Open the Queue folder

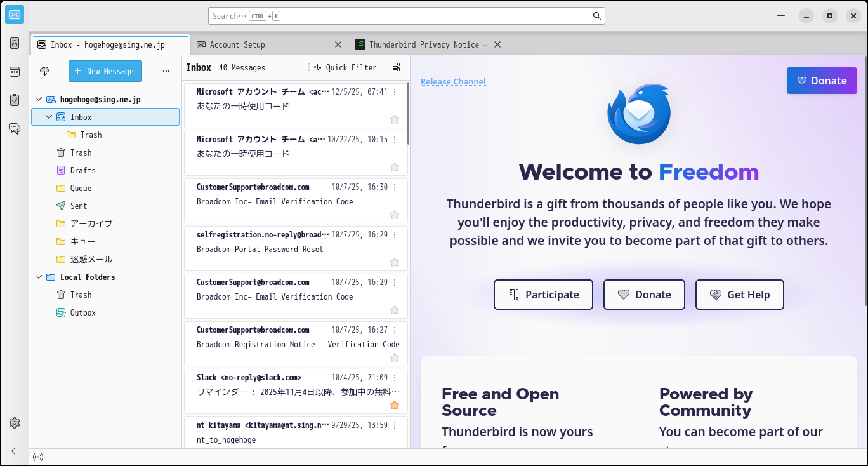(105, 188)
